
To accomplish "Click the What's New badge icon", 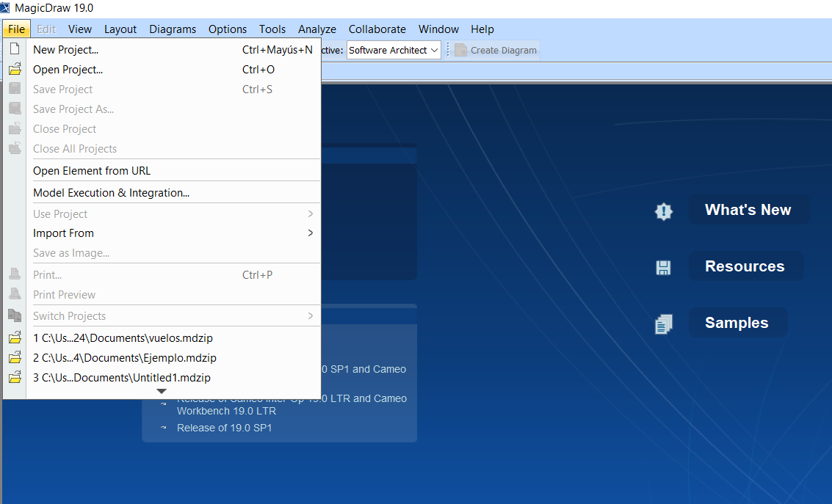I will (x=663, y=211).
